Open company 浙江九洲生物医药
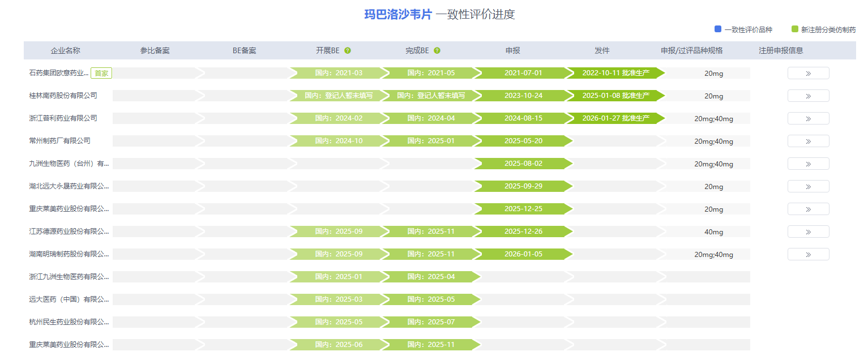The height and width of the screenshot is (360, 868). [69, 277]
